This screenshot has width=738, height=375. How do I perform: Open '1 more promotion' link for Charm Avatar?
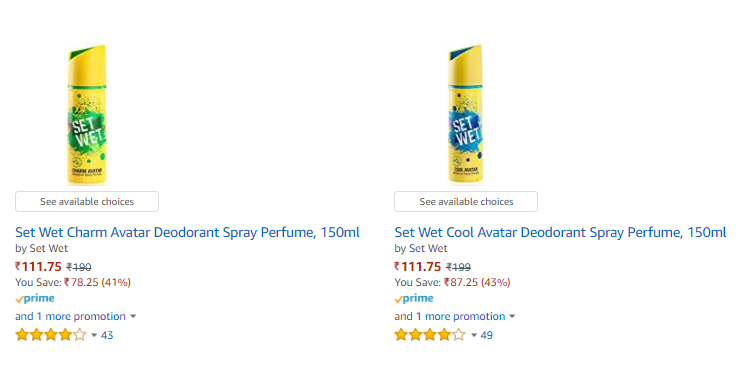81,316
